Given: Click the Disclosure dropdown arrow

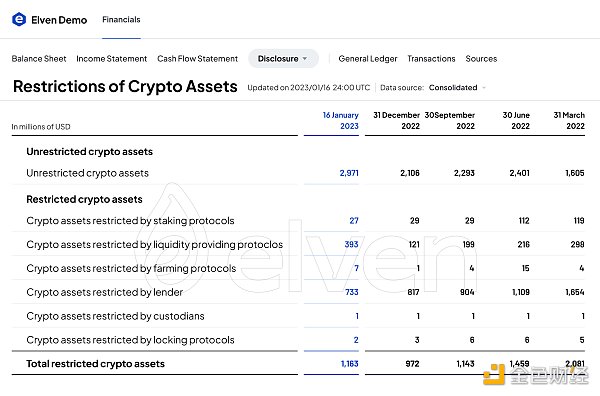Looking at the screenshot, I should pyautogui.click(x=305, y=59).
